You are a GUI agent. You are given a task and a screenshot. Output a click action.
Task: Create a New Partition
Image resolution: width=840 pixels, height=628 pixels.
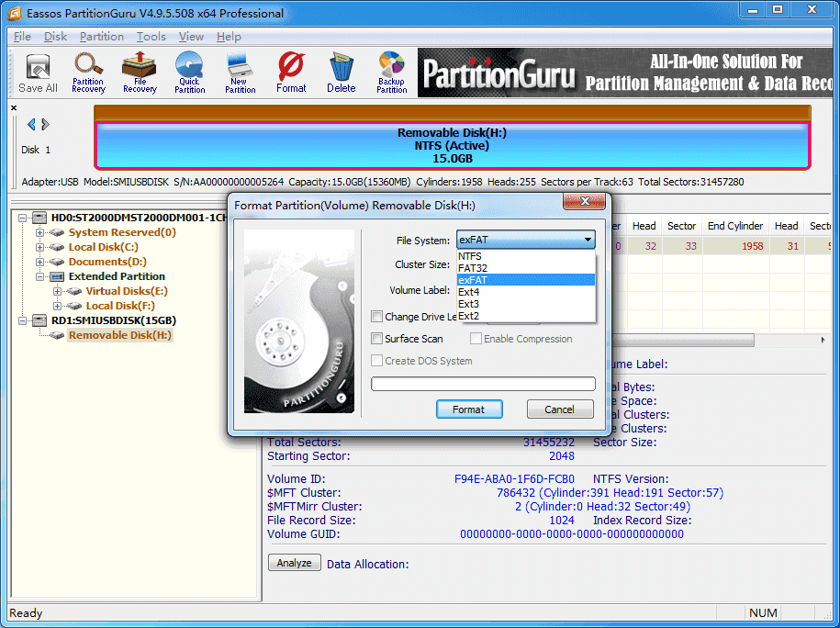pyautogui.click(x=241, y=73)
